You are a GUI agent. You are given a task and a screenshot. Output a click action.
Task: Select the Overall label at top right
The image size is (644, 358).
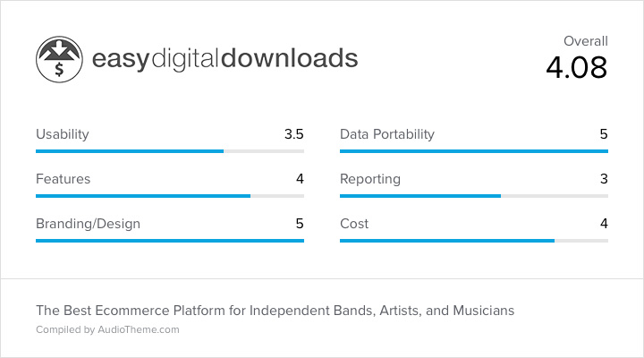coord(585,41)
